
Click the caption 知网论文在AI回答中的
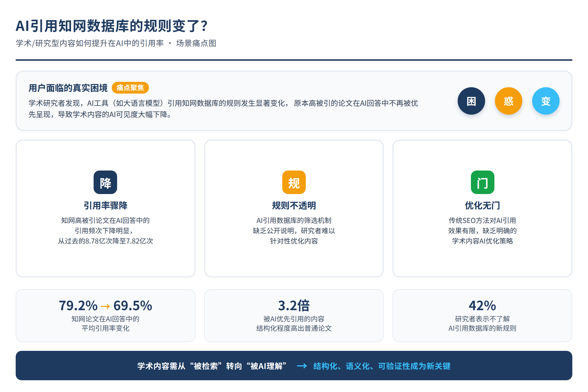pos(105,319)
